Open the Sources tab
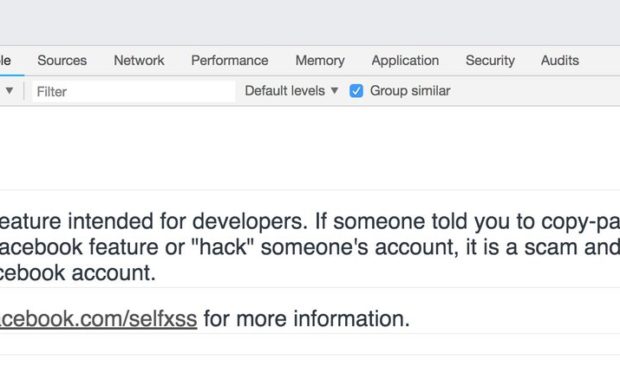Image resolution: width=620 pixels, height=380 pixels. coord(62,60)
